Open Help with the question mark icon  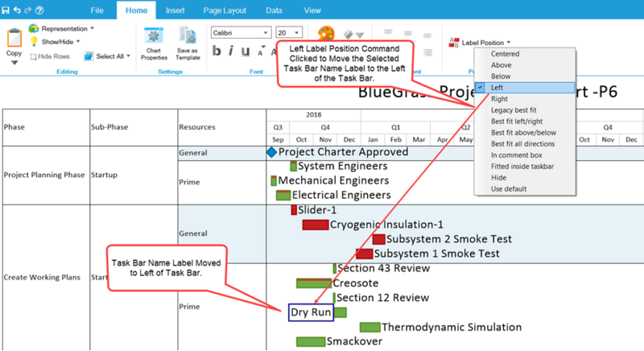(x=39, y=10)
